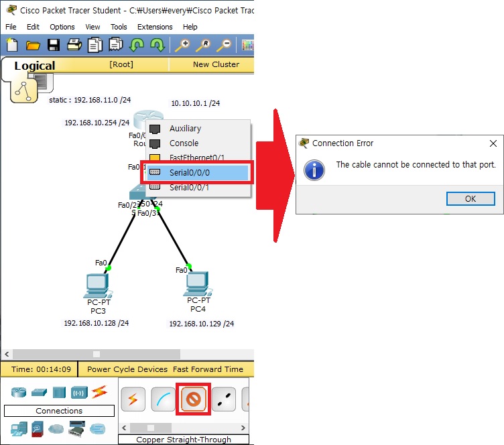The width and height of the screenshot is (504, 445).
Task: Click the 192.168.10.254 /24 note label
Action: click(97, 123)
